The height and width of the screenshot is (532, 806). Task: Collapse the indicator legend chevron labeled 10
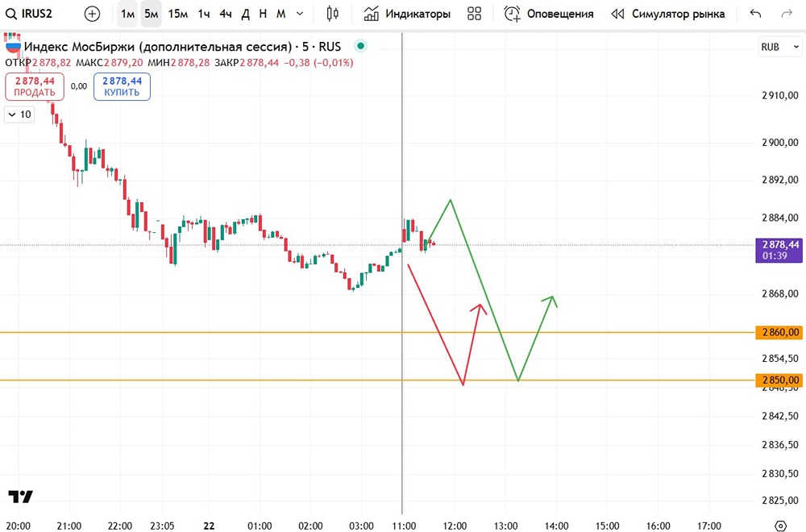[x=19, y=114]
